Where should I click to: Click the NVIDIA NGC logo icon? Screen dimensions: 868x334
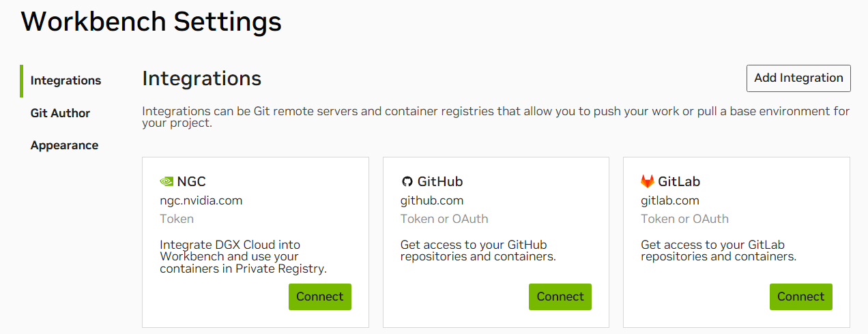pyautogui.click(x=167, y=182)
